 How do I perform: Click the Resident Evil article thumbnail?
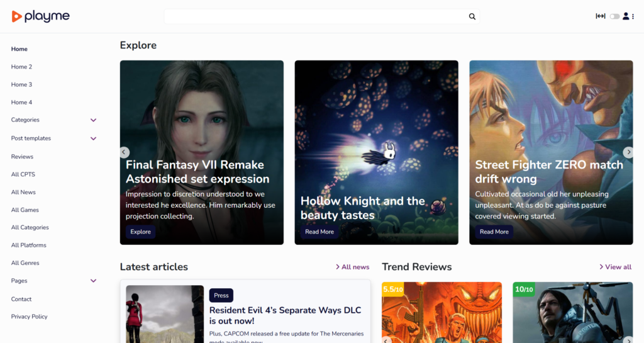[x=165, y=314]
